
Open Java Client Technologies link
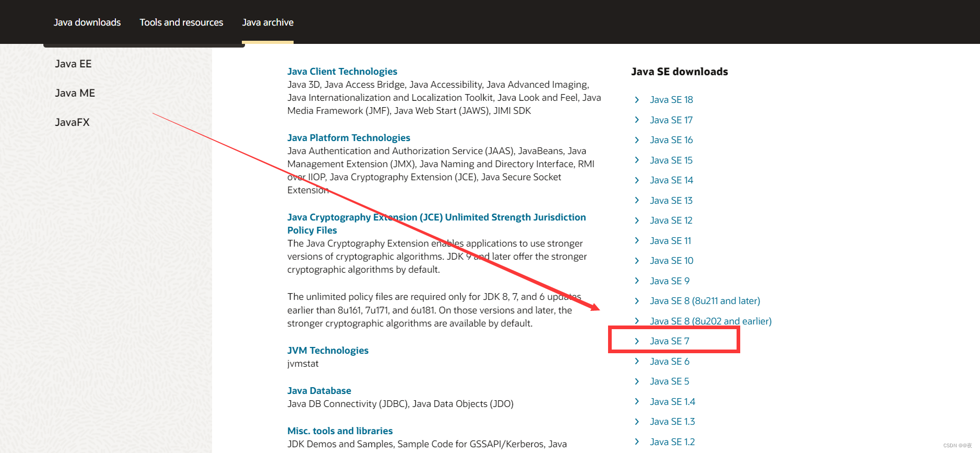(x=342, y=72)
